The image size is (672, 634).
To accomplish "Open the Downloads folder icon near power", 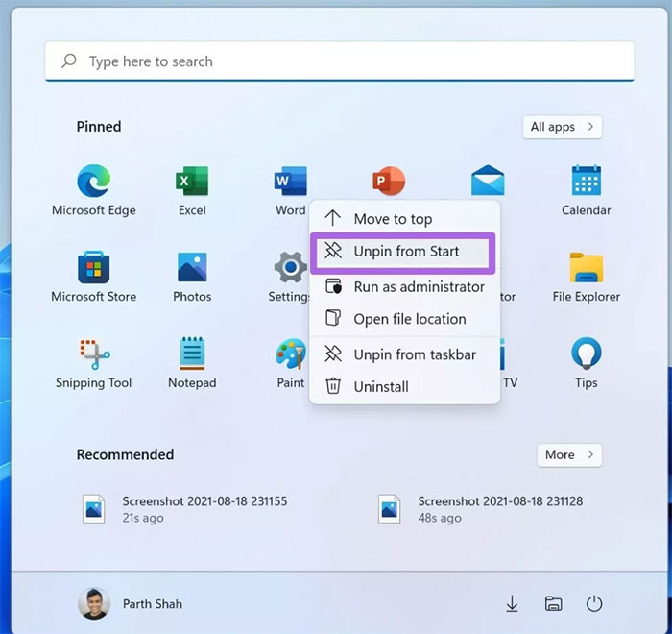I will (513, 603).
